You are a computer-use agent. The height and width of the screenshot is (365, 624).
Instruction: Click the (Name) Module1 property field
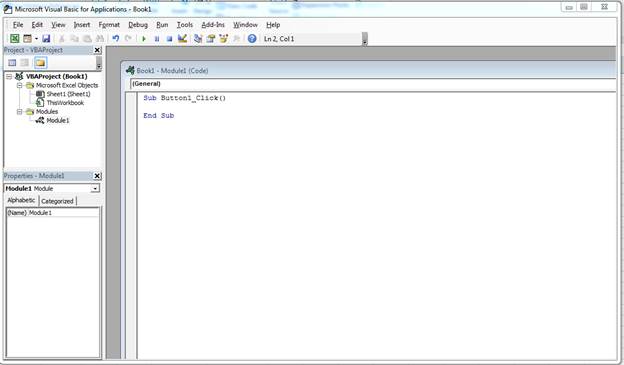pyautogui.click(x=53, y=213)
